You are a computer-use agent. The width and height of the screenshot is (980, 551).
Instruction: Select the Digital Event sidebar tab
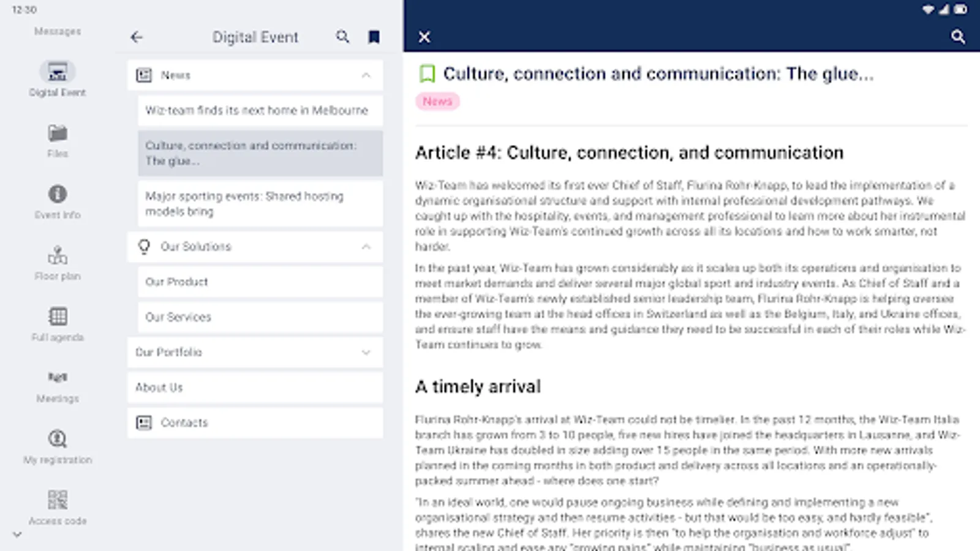(x=58, y=73)
